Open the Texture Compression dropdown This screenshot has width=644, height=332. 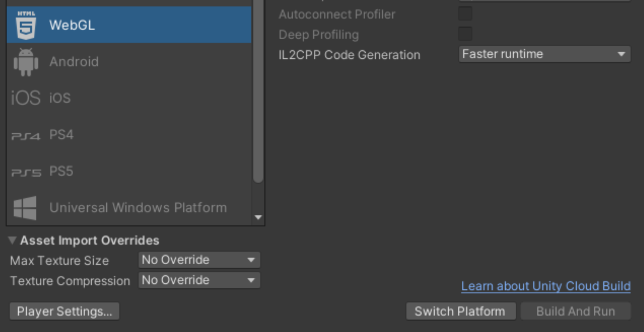tap(199, 280)
